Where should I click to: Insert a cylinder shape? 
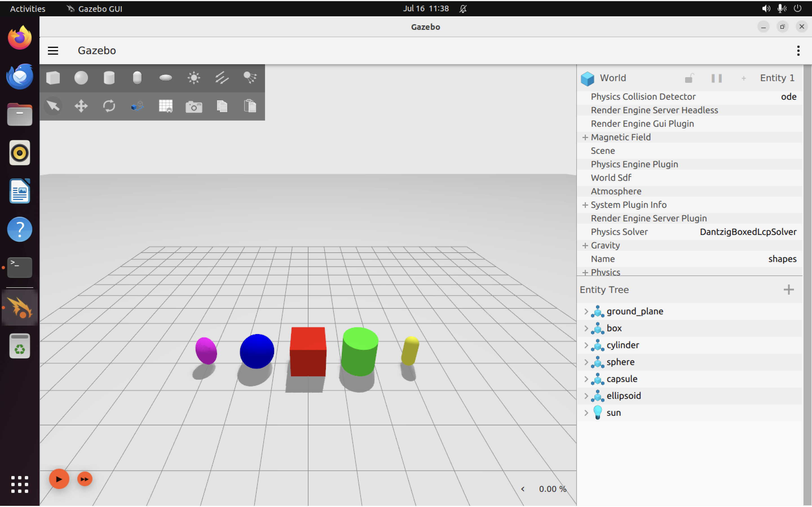109,78
